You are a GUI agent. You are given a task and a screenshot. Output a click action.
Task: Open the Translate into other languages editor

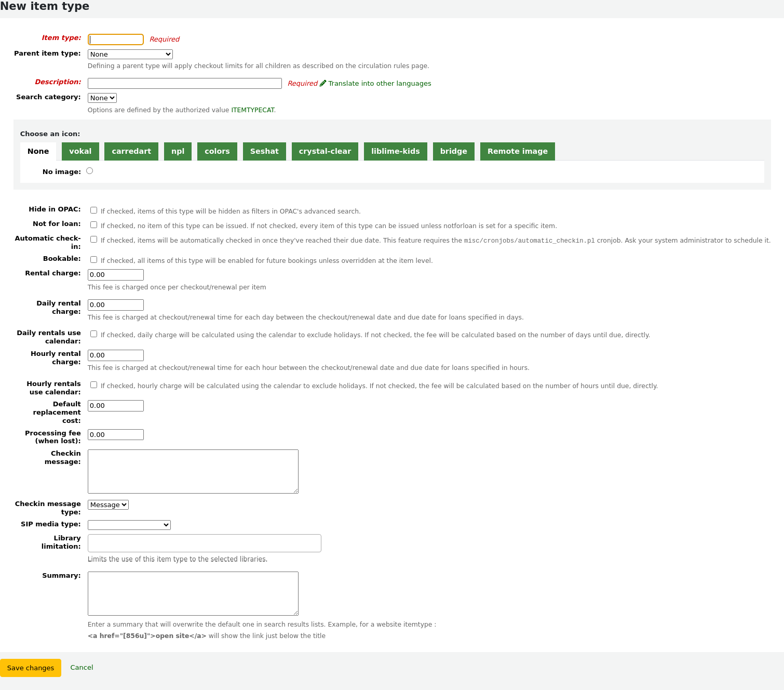click(x=380, y=83)
